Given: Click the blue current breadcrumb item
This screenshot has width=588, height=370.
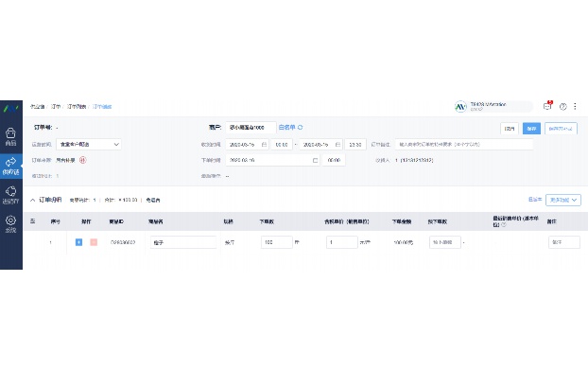Looking at the screenshot, I should pos(102,107).
